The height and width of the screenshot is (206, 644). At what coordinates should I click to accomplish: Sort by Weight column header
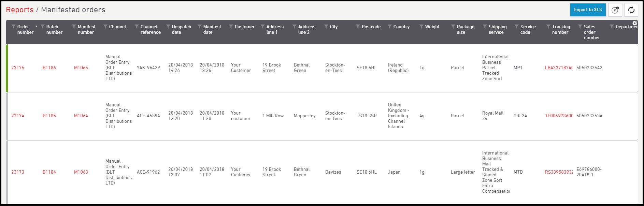pos(432,27)
